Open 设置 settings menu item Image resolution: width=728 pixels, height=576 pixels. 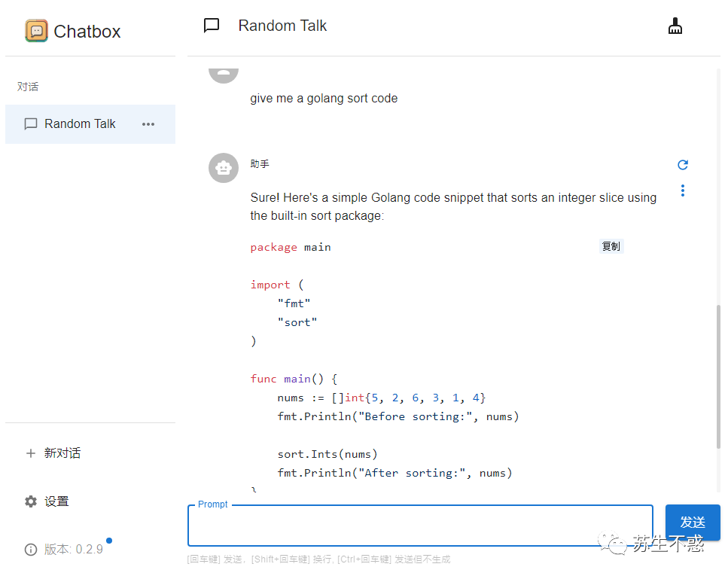[56, 501]
